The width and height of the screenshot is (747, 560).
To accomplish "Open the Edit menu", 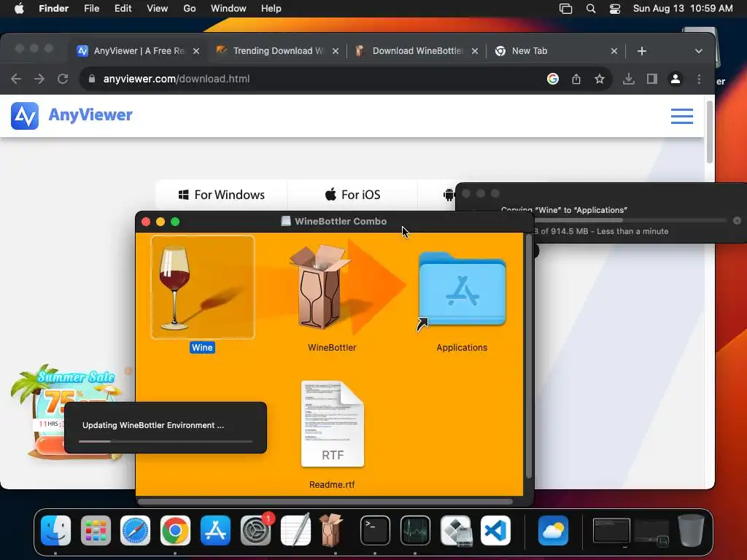I will (x=123, y=9).
